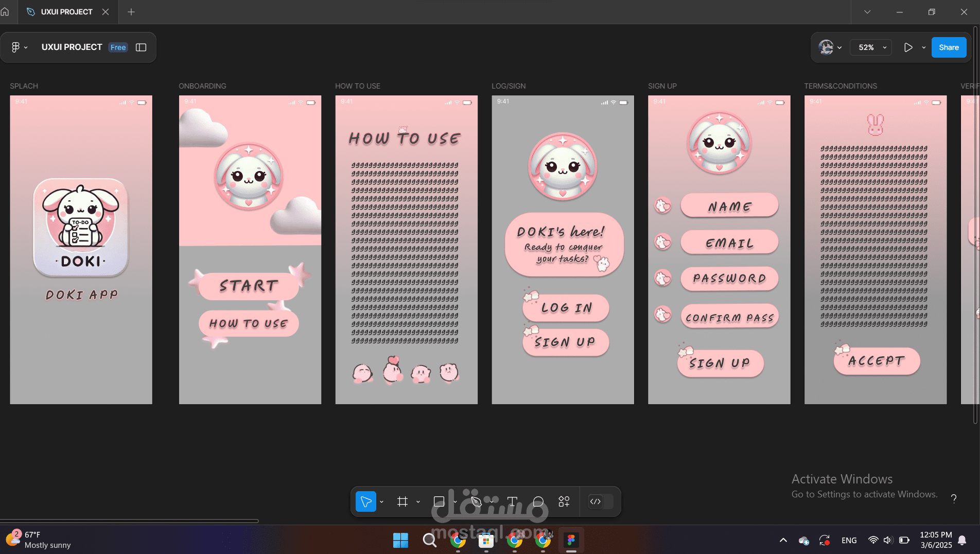Viewport: 980px width, 554px height.
Task: Toggle Dev Mode switch
Action: [600, 501]
